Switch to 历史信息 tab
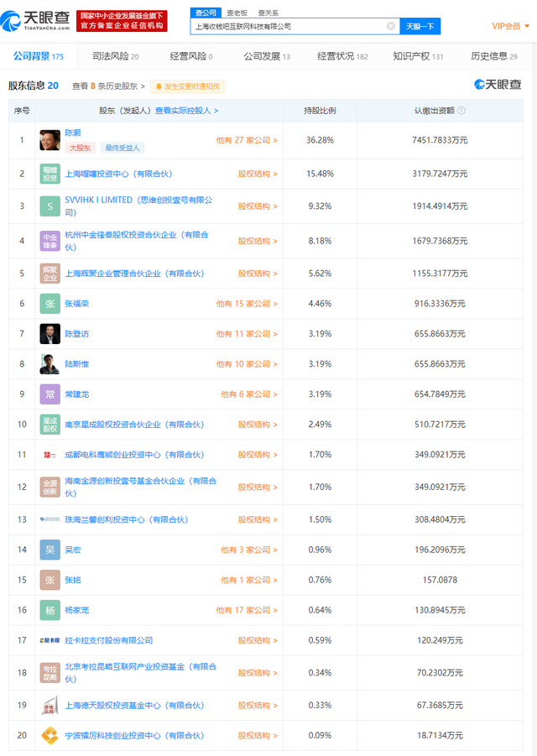The height and width of the screenshot is (756, 537). coord(493,56)
